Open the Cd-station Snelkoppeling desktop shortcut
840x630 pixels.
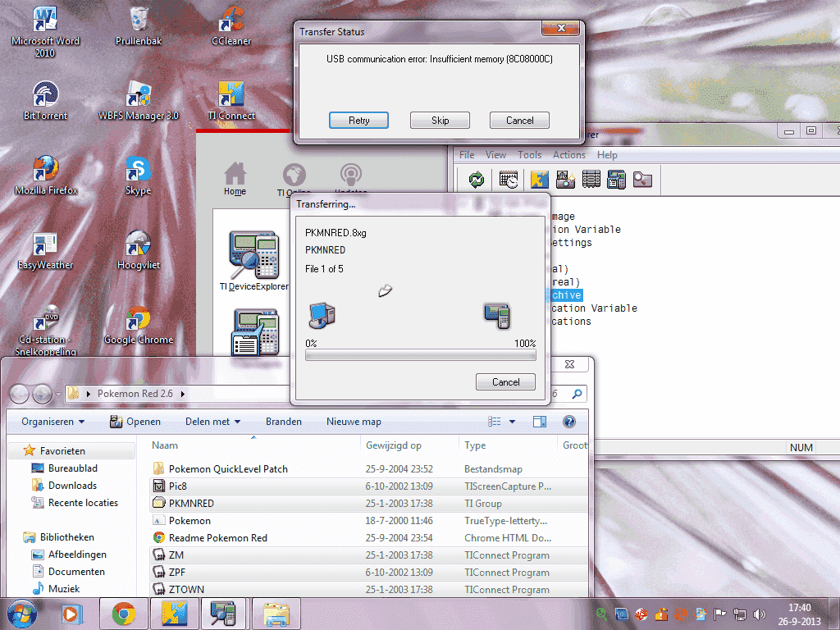46,331
